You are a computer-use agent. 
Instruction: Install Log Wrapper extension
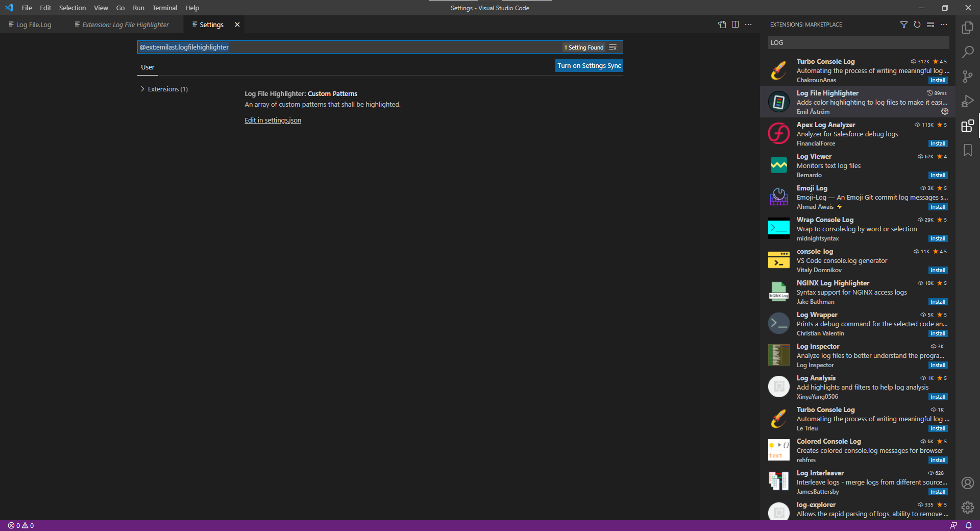coord(938,333)
